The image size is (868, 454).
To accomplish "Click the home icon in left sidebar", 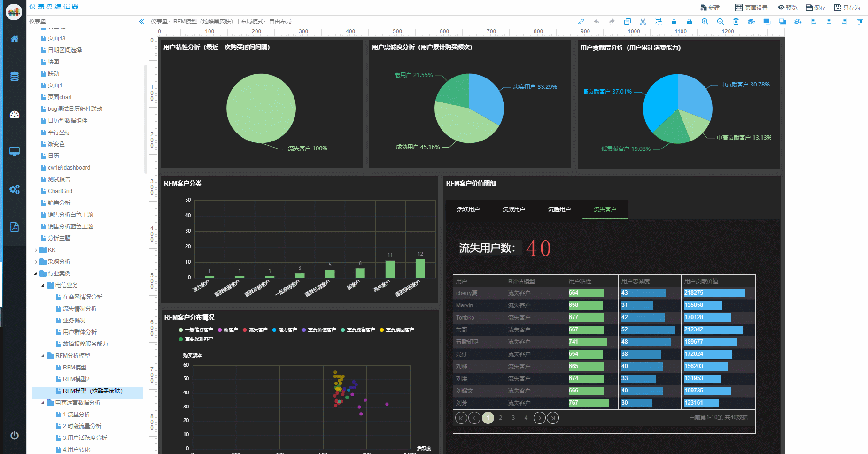I will click(x=15, y=39).
